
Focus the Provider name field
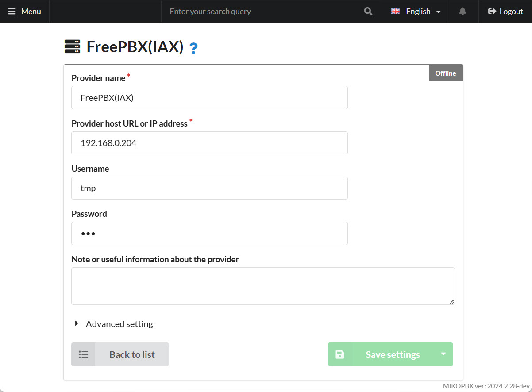[x=209, y=98]
